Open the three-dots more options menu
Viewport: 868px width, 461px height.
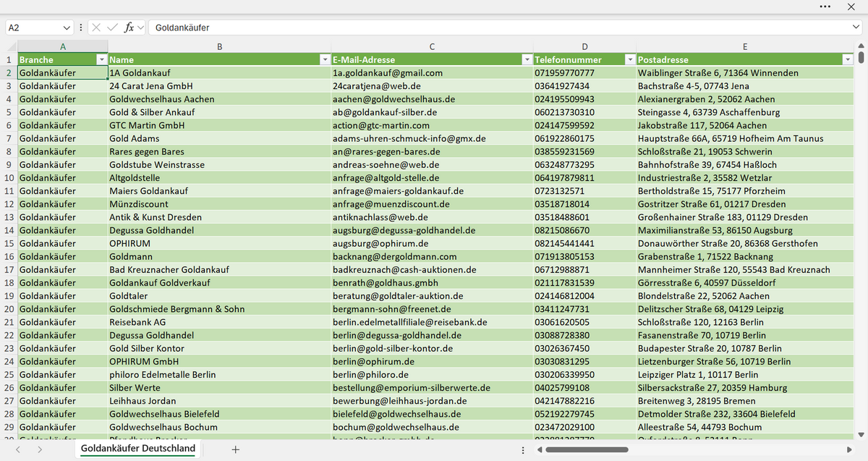pyautogui.click(x=825, y=6)
